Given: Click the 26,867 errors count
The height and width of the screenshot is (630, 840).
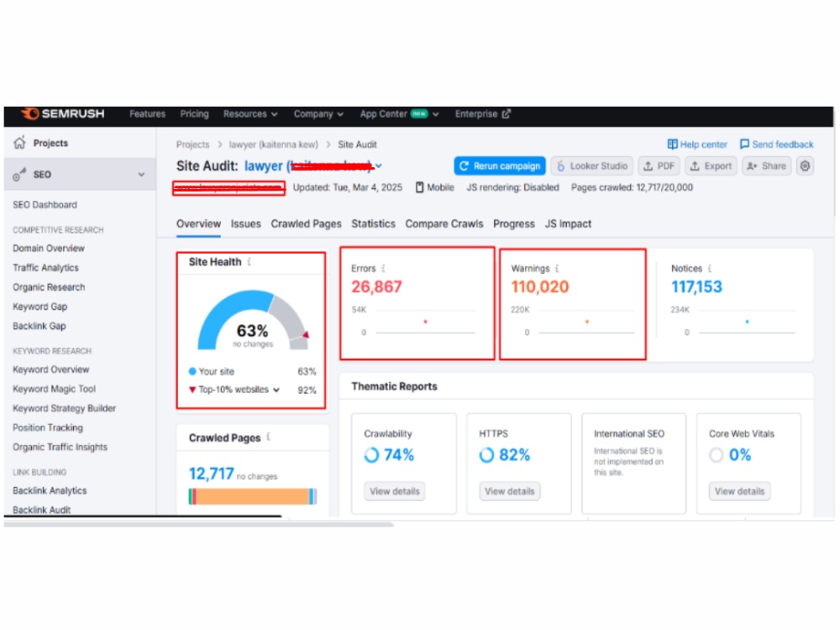Looking at the screenshot, I should pos(376,286).
